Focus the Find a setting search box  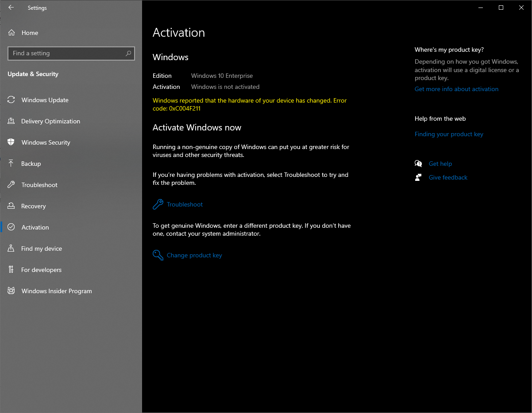pos(71,53)
